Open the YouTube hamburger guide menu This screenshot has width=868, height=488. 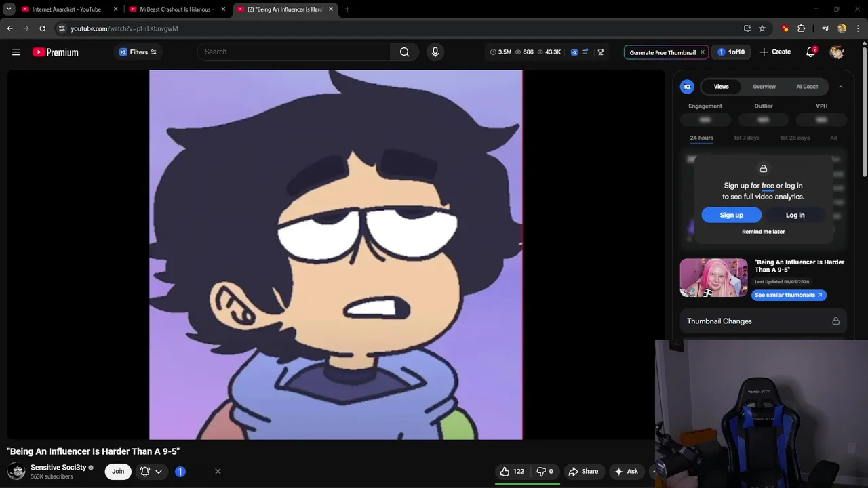click(16, 52)
